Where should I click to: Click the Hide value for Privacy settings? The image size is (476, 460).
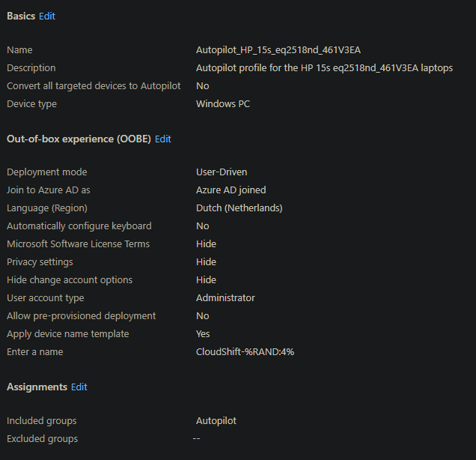point(206,262)
